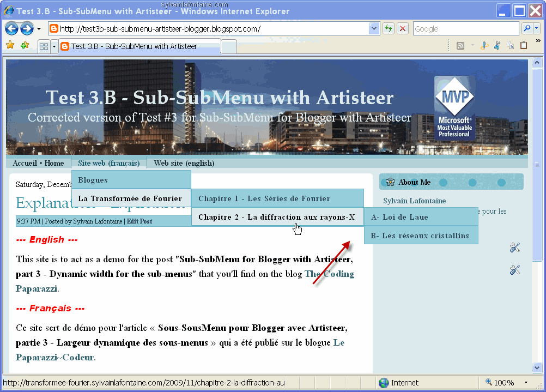Click the '--- Français ---' heading text
The height and width of the screenshot is (392, 546).
[50, 309]
